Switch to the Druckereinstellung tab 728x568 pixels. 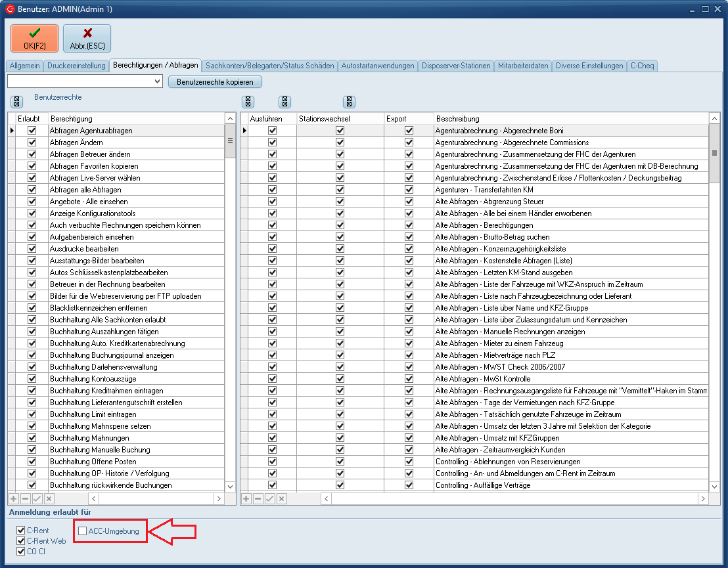coord(76,66)
